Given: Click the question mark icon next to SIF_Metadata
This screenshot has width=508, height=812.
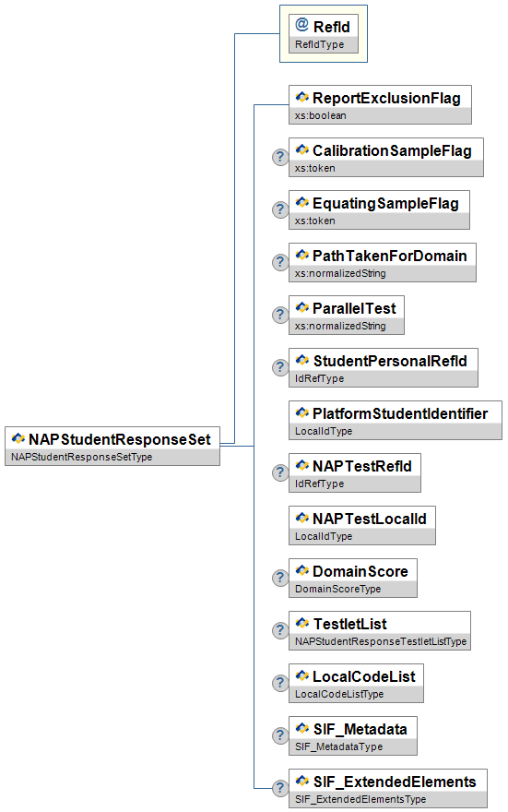Looking at the screenshot, I should [280, 736].
